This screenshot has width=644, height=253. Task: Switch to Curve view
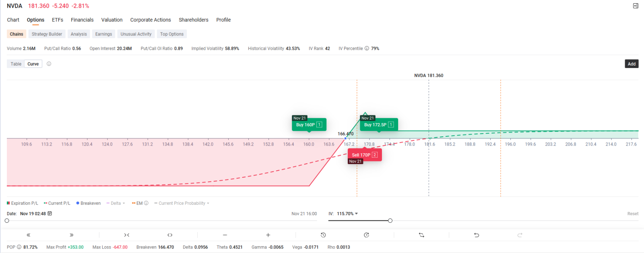tap(33, 64)
